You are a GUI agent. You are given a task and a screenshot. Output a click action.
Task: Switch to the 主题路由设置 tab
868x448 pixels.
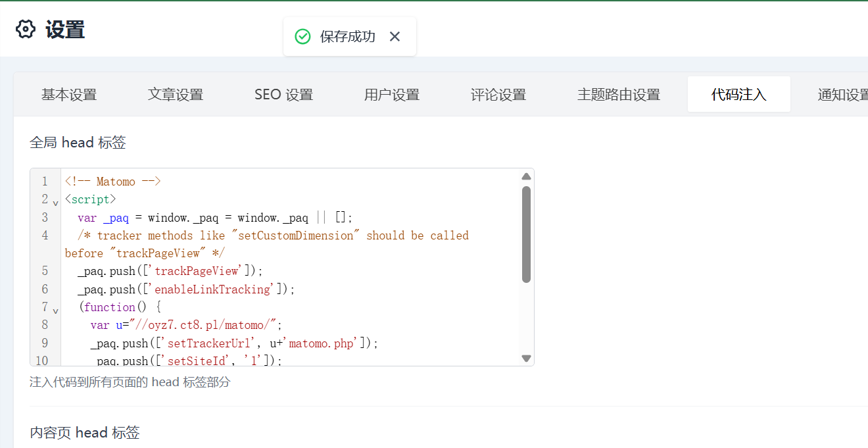coord(619,95)
